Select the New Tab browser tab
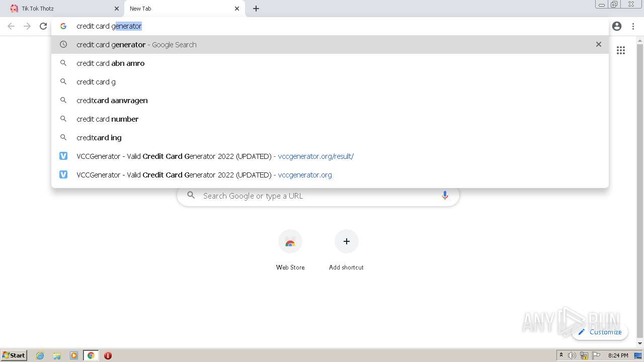The image size is (644, 362). coord(185,9)
